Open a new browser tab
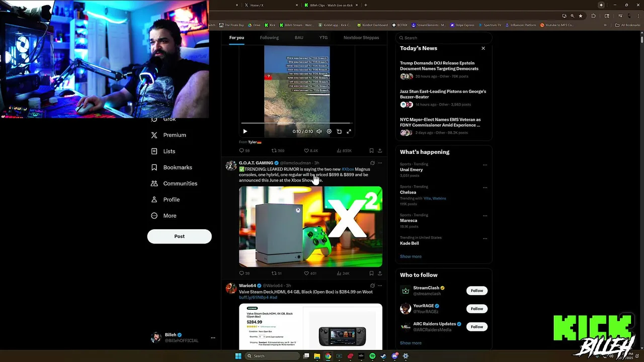This screenshot has width=644, height=362. [366, 5]
